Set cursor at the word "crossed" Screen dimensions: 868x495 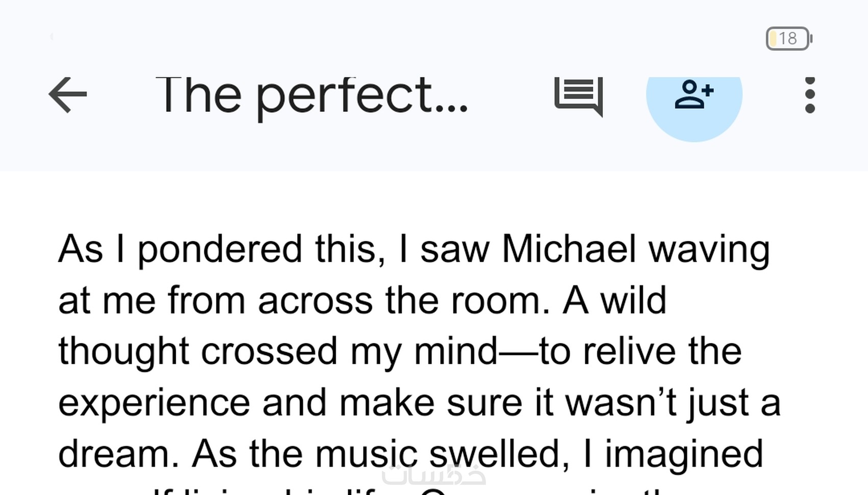tap(269, 352)
